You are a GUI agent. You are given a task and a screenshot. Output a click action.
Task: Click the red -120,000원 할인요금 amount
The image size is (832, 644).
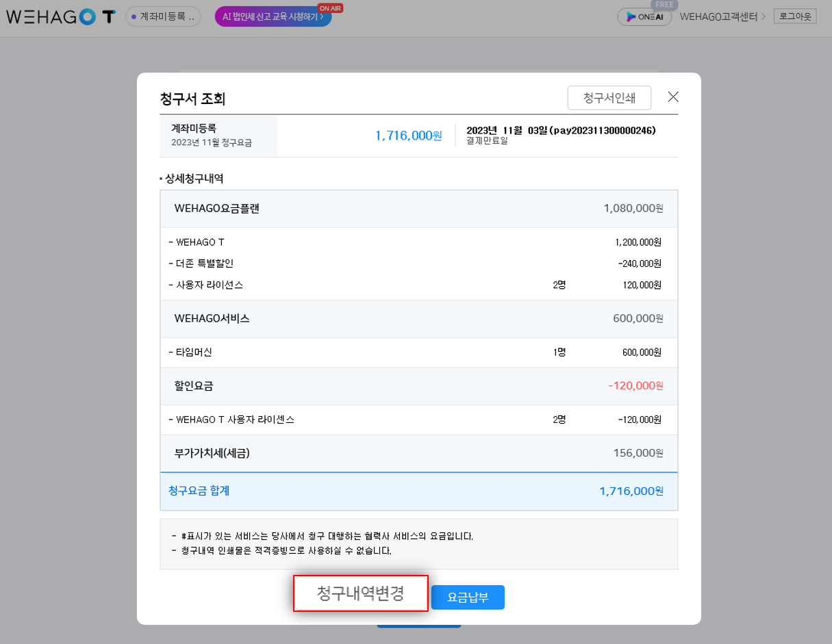636,386
